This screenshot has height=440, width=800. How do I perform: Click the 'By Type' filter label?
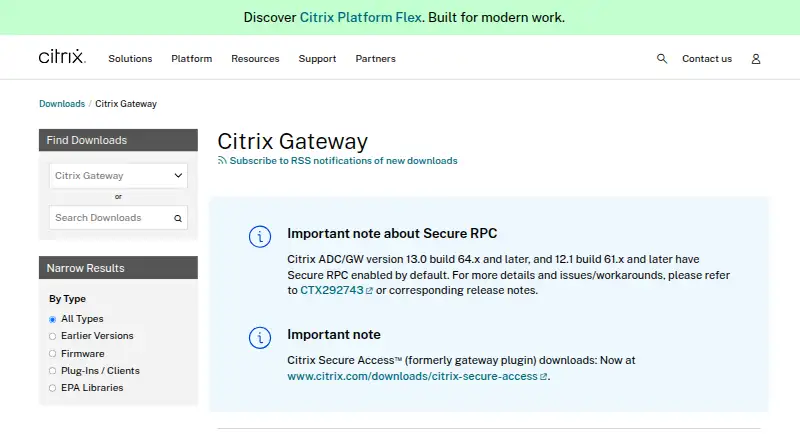tap(67, 299)
